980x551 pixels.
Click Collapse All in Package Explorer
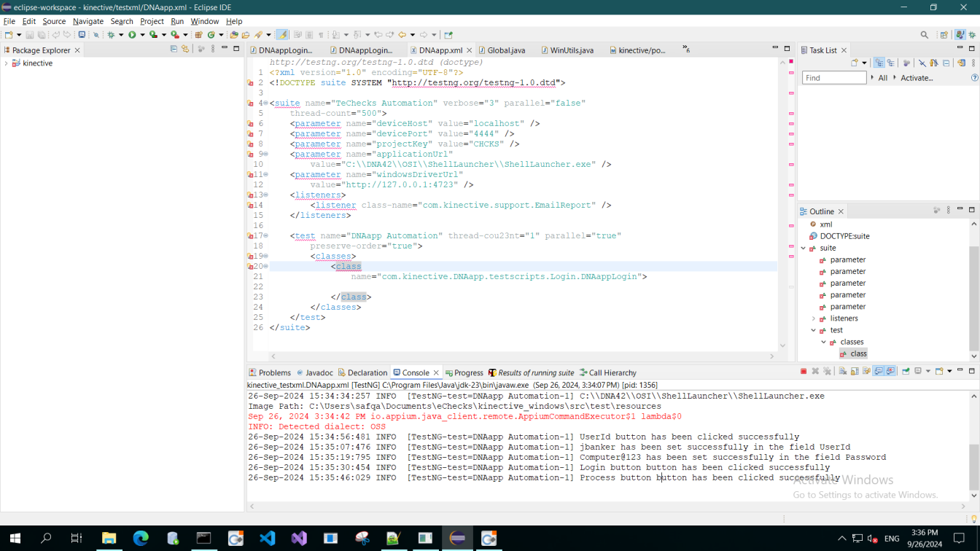tap(174, 50)
